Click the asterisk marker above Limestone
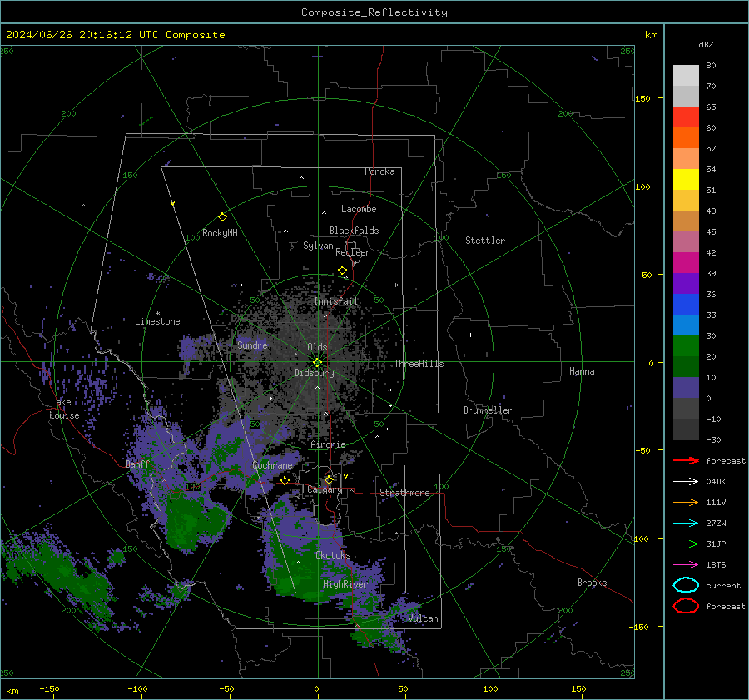The height and width of the screenshot is (700, 749). [157, 314]
